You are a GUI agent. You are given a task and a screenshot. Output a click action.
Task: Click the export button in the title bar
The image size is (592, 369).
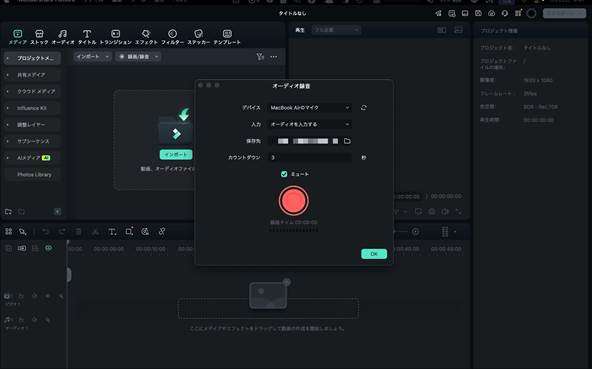(x=564, y=13)
